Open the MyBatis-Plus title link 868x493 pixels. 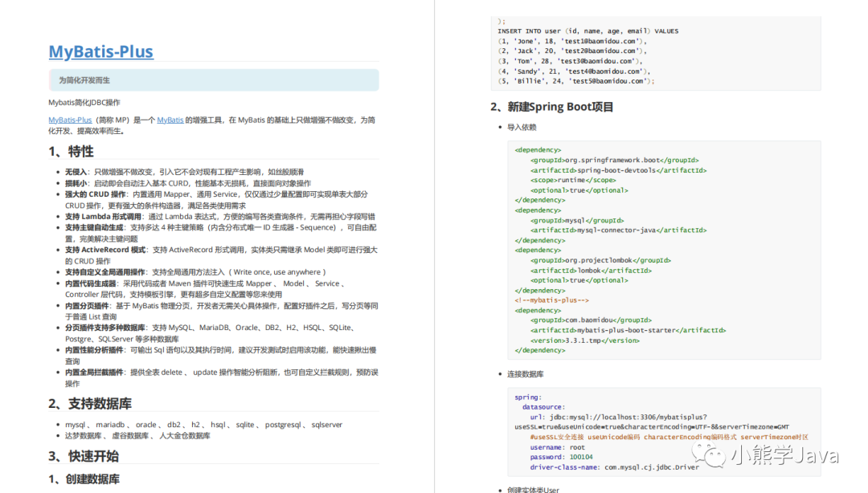[x=100, y=51]
